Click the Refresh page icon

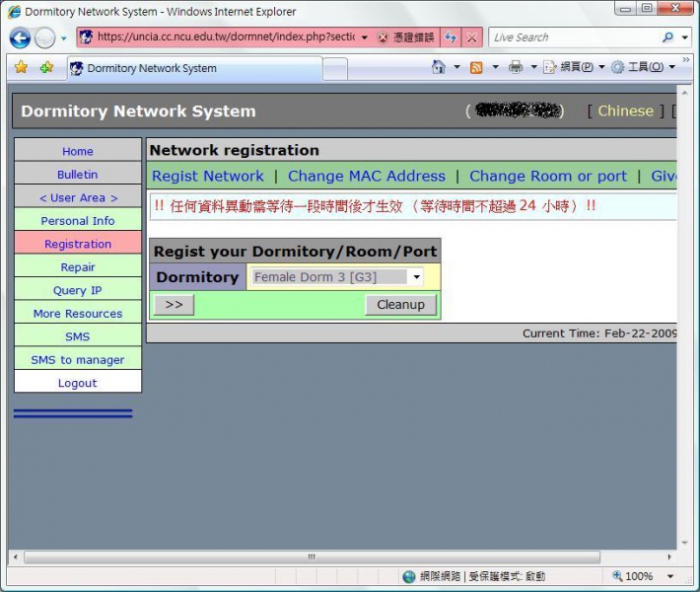[x=451, y=37]
